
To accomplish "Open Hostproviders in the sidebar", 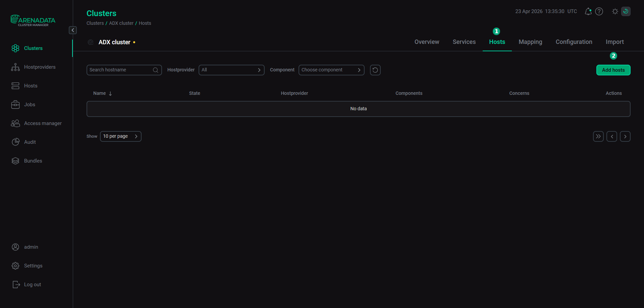I will [x=40, y=67].
